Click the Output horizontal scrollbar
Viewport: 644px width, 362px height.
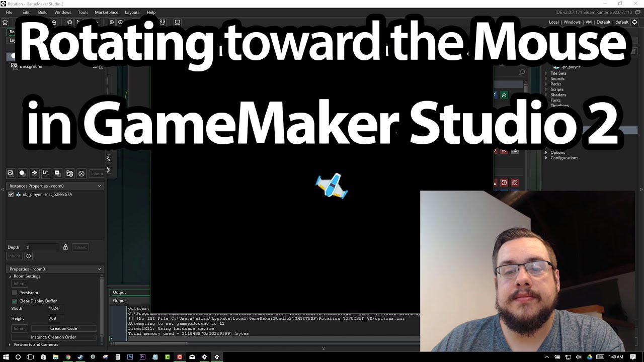pos(151,344)
